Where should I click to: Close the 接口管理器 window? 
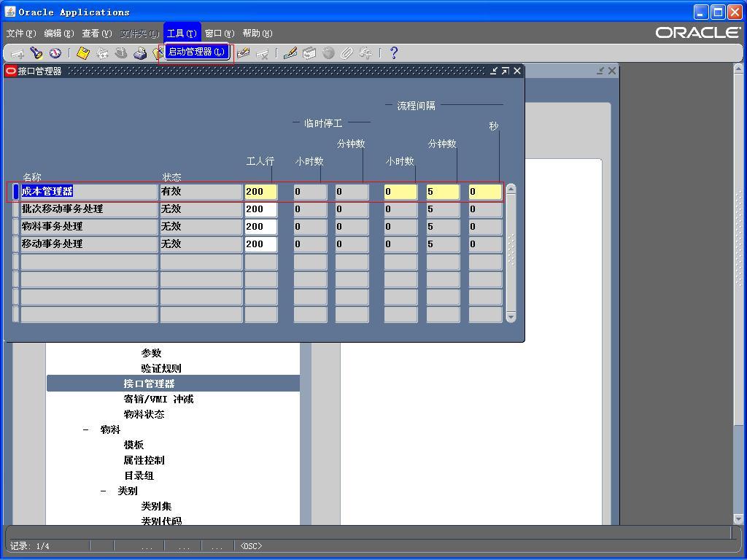pyautogui.click(x=517, y=71)
